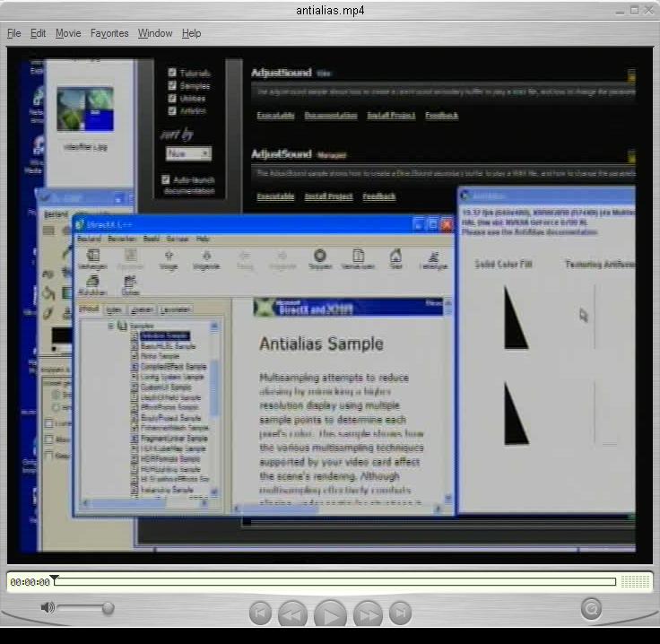This screenshot has height=644, width=660.
Task: Click the middle of the playback timeline
Action: tap(335, 582)
